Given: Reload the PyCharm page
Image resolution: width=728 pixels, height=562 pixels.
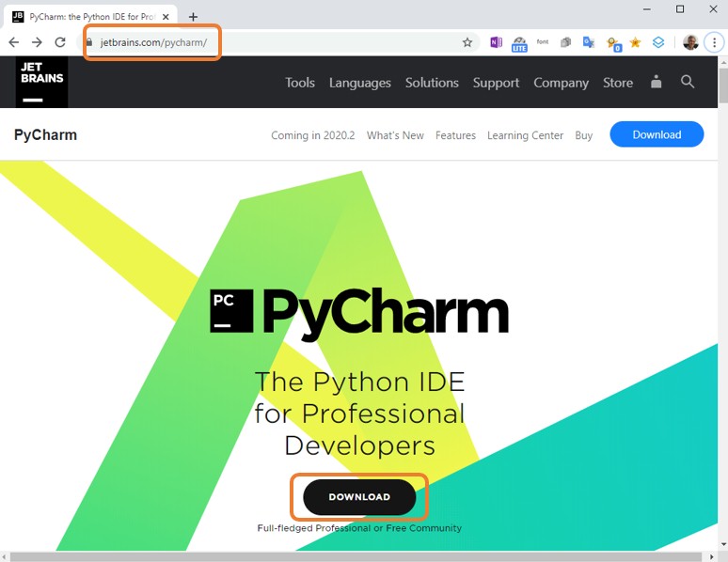Looking at the screenshot, I should 60,42.
